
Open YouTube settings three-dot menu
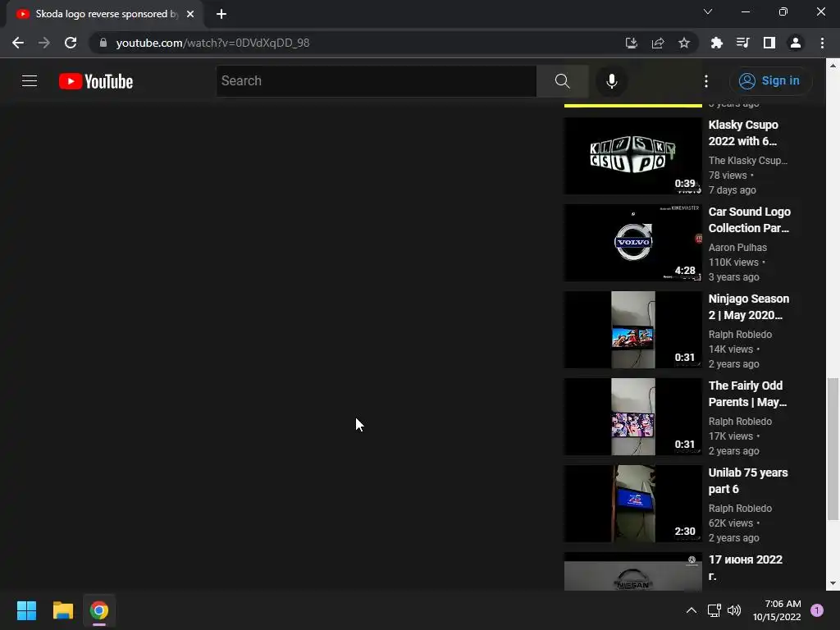(706, 81)
